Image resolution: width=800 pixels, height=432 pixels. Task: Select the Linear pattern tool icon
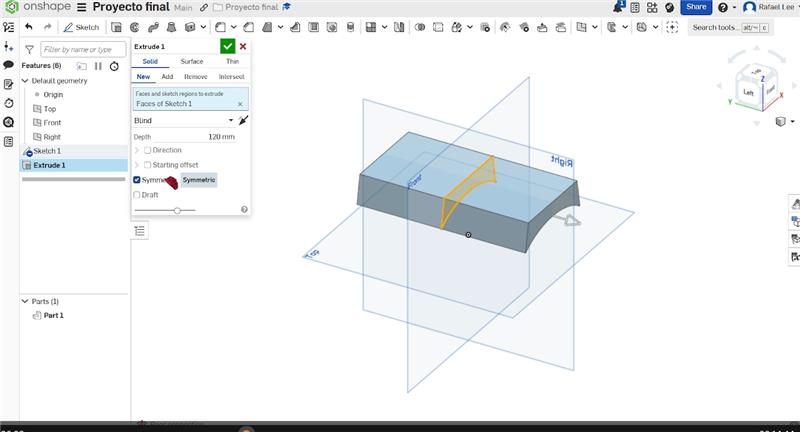[371, 27]
